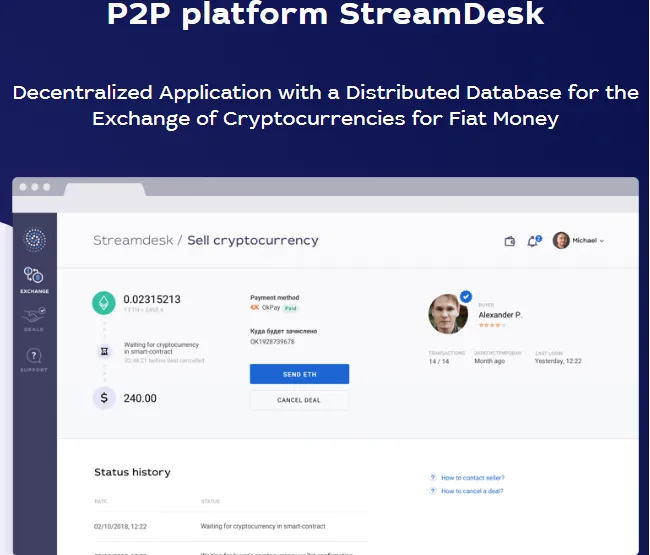Click the Waiting for cryptocurrency status text
The width and height of the screenshot is (650, 555).
click(161, 348)
